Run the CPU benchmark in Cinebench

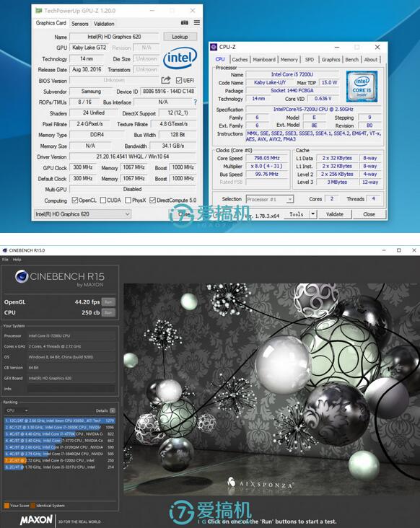108,312
